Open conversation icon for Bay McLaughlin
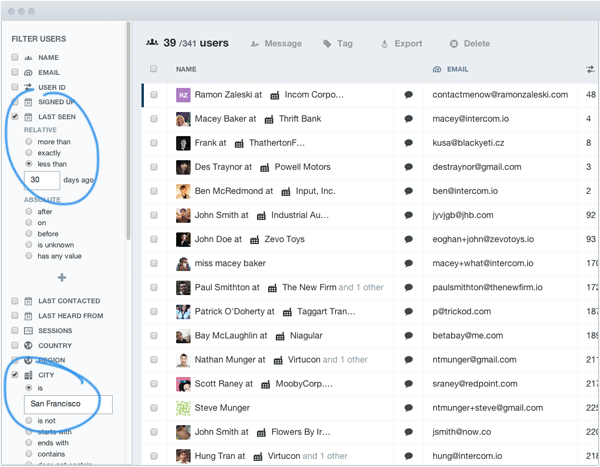The image size is (600, 467). coord(408,335)
